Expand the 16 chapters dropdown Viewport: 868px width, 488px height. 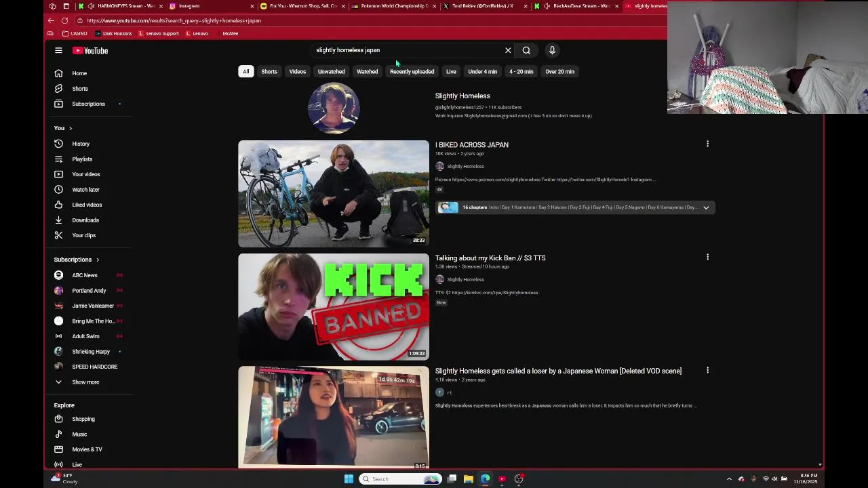pyautogui.click(x=706, y=207)
